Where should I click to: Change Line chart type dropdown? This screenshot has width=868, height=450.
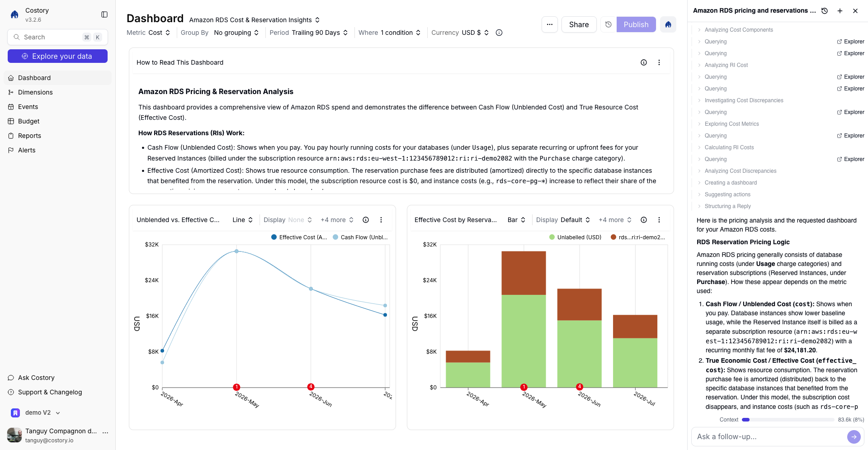243,220
